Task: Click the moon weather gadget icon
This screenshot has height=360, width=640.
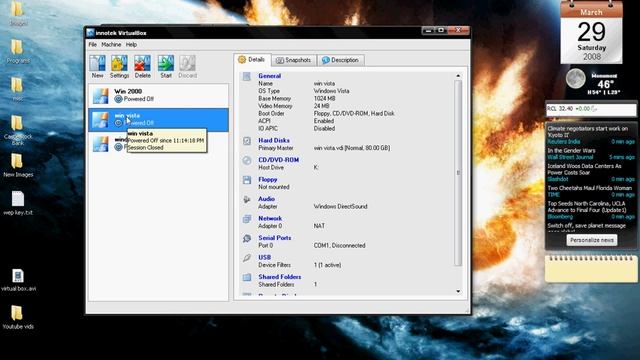Action: click(576, 79)
